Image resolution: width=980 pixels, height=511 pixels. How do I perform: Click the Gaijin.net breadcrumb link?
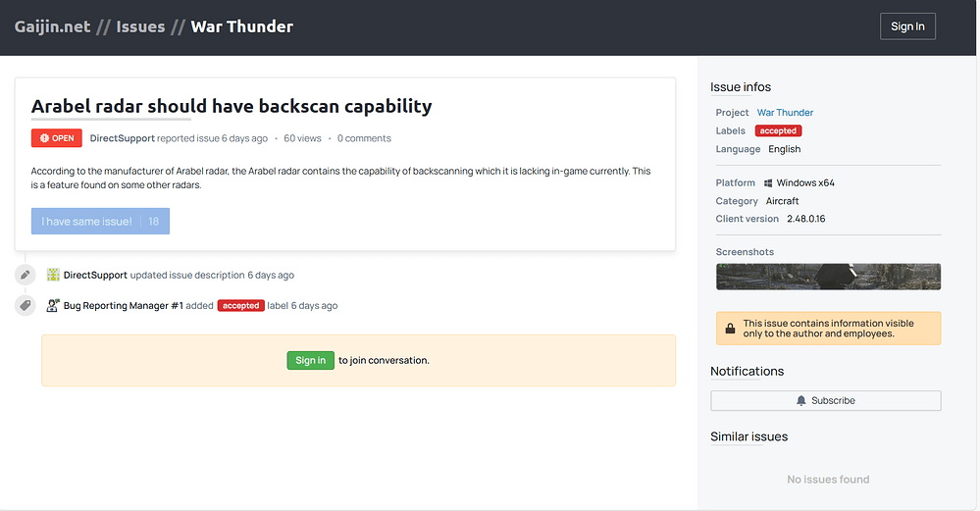point(53,26)
